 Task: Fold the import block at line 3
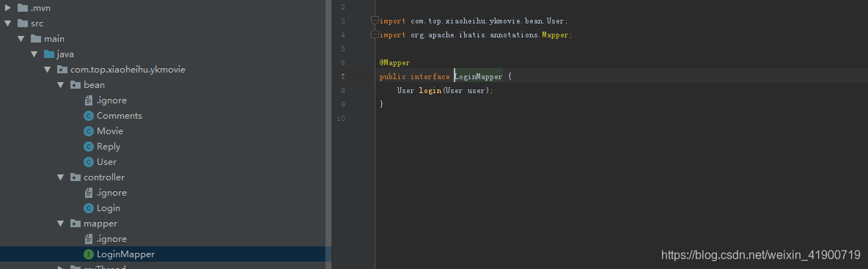coord(375,21)
